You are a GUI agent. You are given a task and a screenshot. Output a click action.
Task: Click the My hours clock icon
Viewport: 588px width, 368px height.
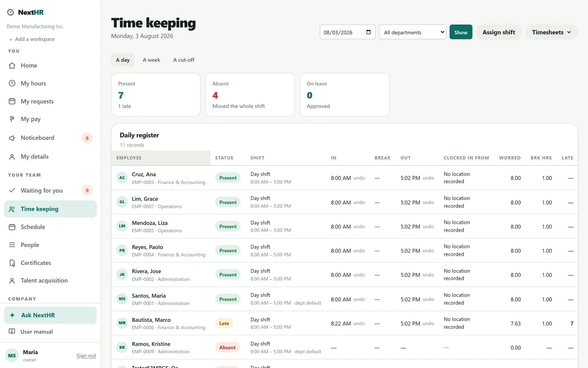click(12, 83)
